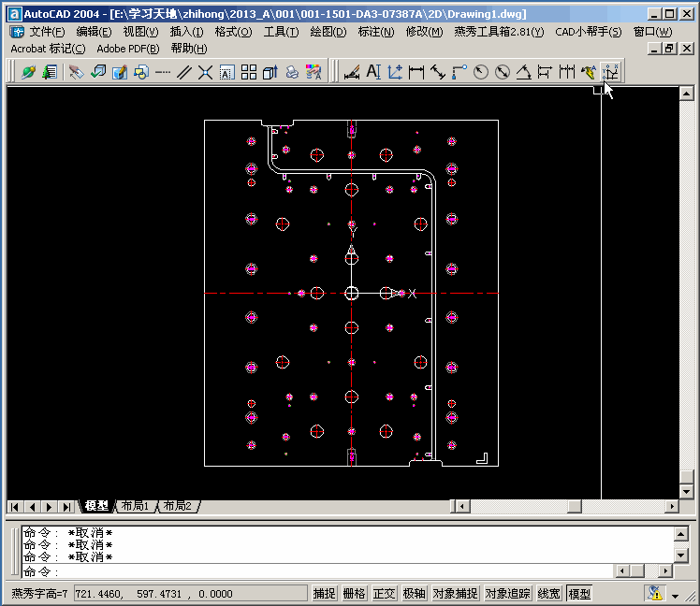
Task: Toggle 线宽 lineweight display button
Action: (x=549, y=594)
